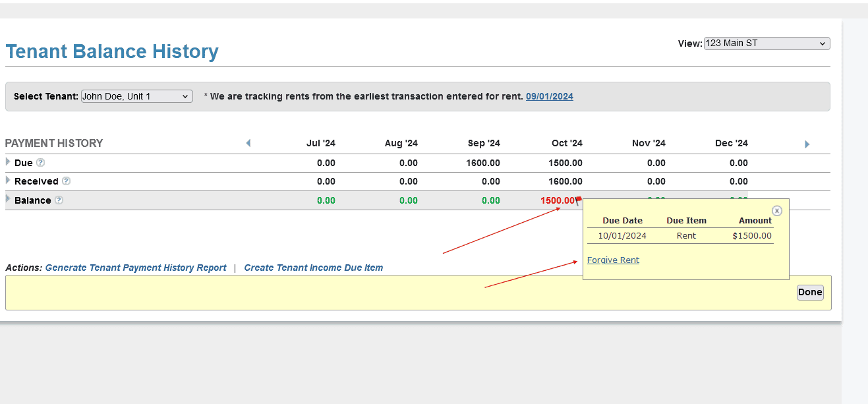Show later months with the right arrow

807,144
